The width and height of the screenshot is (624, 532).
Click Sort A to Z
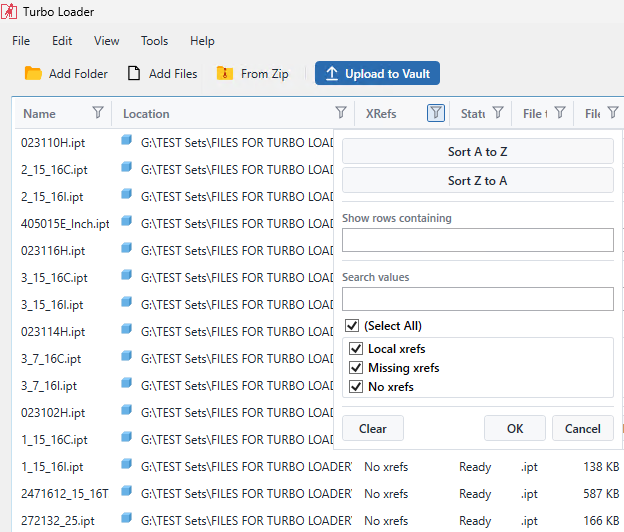tap(478, 152)
